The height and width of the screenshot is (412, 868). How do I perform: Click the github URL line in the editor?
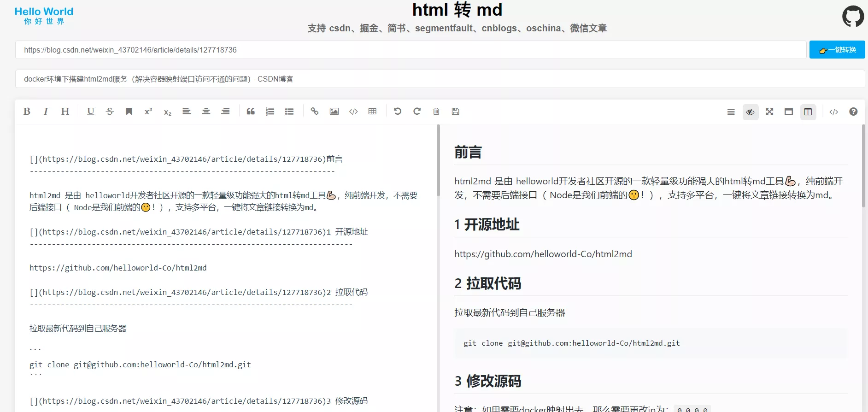click(x=118, y=268)
